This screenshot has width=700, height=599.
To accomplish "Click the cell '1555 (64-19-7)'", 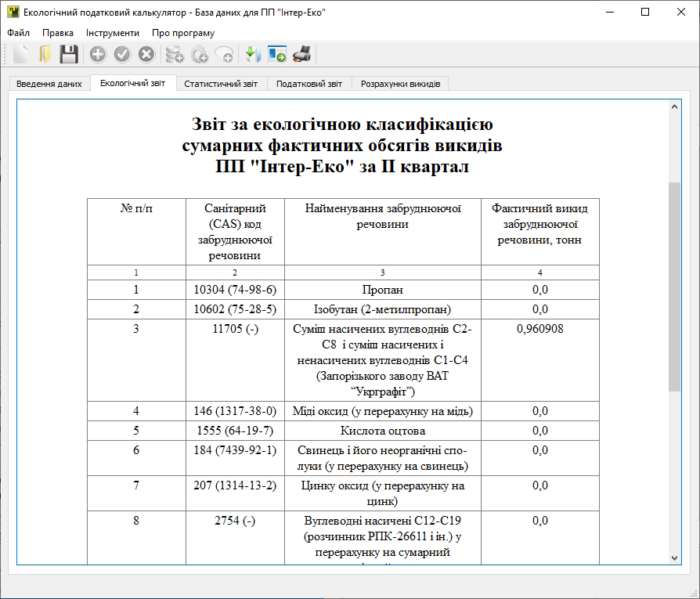I will (x=235, y=431).
